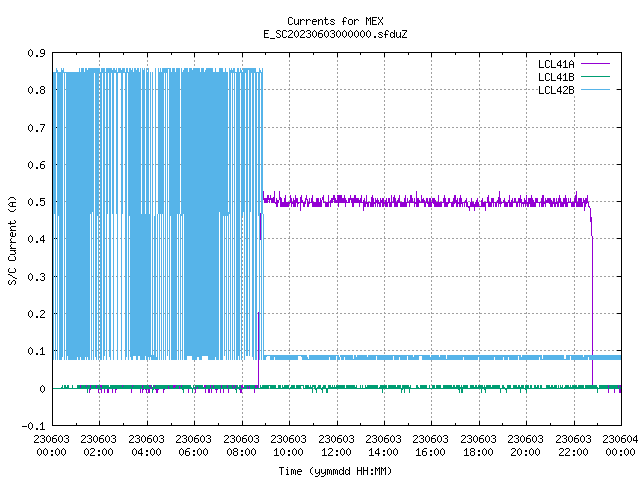
Task: Select the filename E_SC20230603000000.sfduZ
Action: point(335,34)
